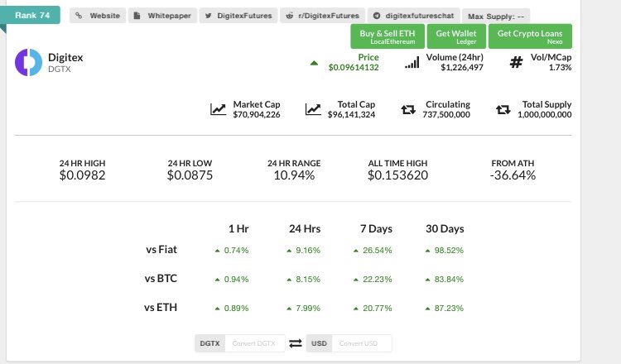Click the Market Cap chart icon
This screenshot has width=621, height=364.
click(x=218, y=109)
